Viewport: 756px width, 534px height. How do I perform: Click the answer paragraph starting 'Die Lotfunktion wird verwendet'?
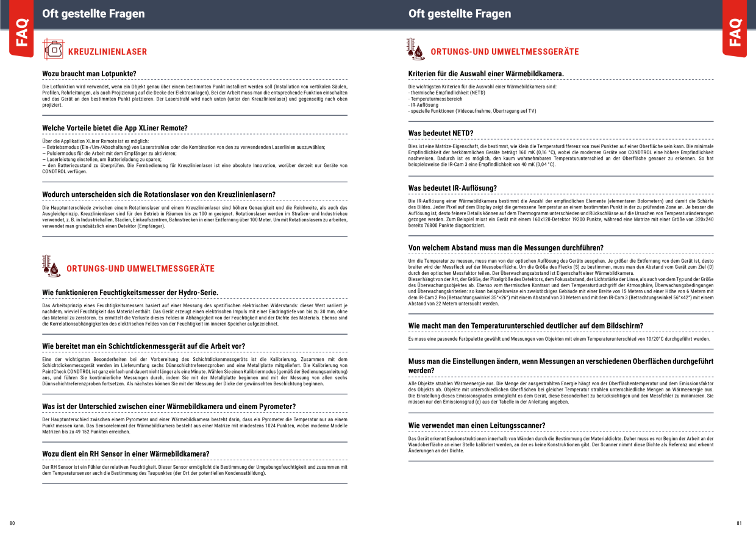[x=194, y=96]
